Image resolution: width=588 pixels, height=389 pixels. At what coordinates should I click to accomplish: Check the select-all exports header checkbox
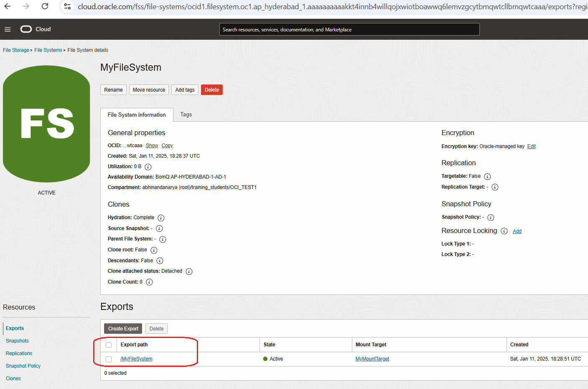tap(109, 345)
